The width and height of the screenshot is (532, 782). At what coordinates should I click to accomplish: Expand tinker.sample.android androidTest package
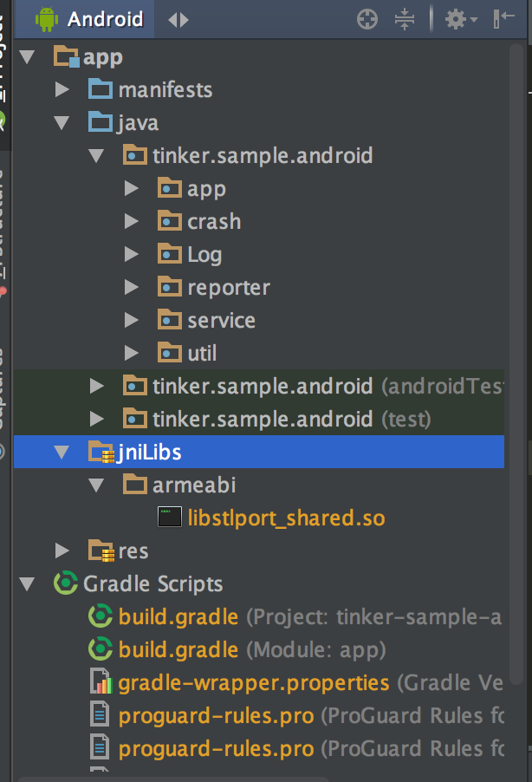coord(97,386)
